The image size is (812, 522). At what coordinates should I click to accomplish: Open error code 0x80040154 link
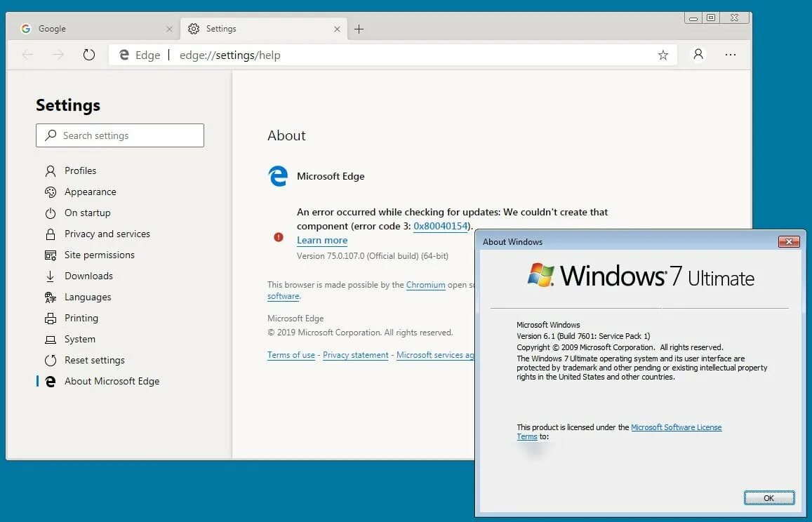pos(441,227)
